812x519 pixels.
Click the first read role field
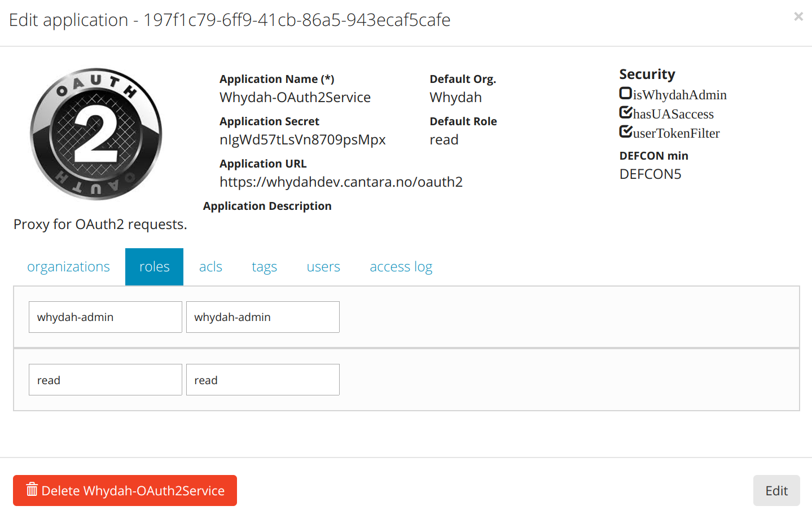[106, 380]
